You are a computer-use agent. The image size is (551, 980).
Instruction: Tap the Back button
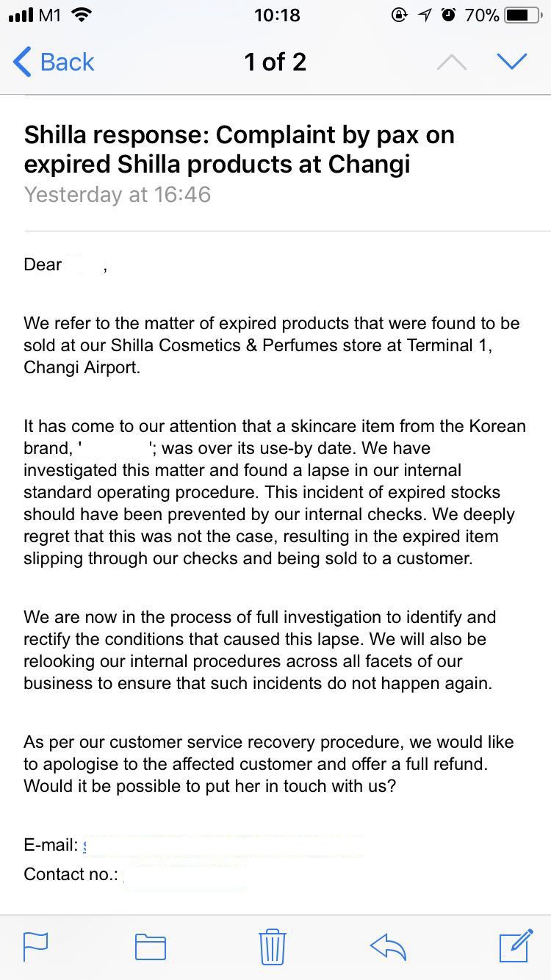pyautogui.click(x=54, y=62)
